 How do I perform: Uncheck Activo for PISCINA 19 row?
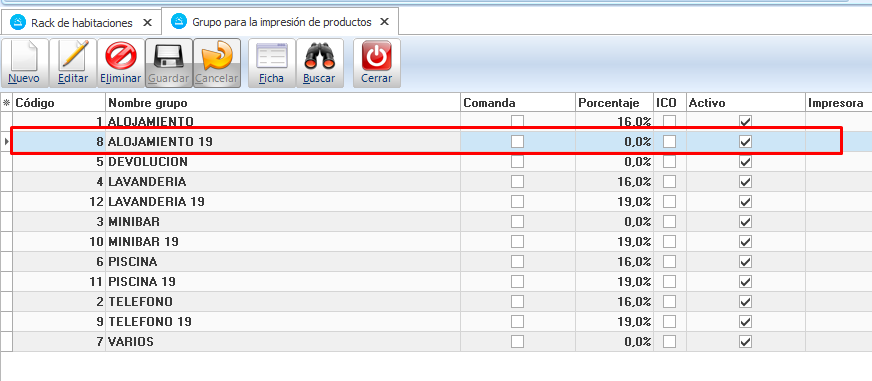point(745,282)
